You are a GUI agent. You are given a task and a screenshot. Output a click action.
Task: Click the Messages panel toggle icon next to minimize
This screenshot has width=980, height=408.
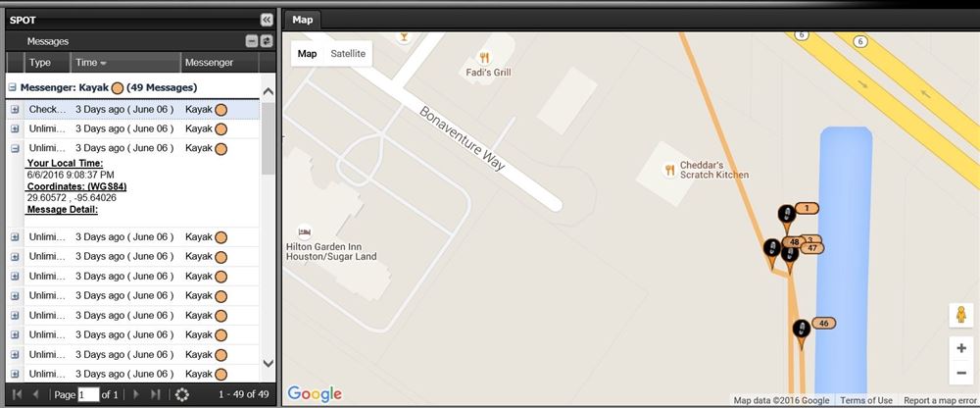pyautogui.click(x=267, y=41)
